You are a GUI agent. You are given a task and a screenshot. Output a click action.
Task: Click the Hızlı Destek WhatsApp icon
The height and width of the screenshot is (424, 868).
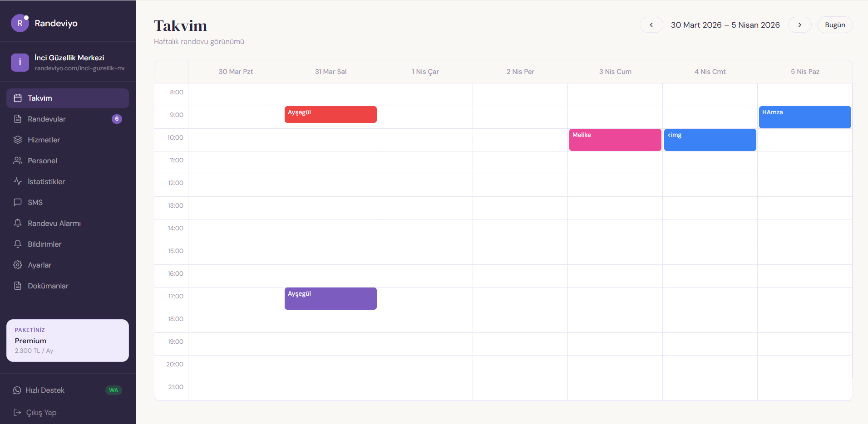coord(17,390)
